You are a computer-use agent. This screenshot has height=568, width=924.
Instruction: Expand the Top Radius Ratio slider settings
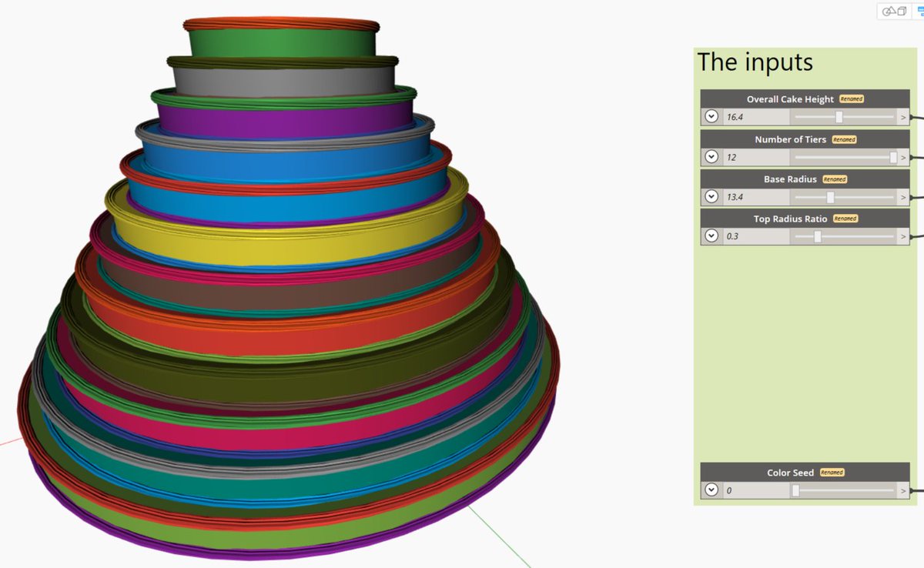(x=711, y=236)
